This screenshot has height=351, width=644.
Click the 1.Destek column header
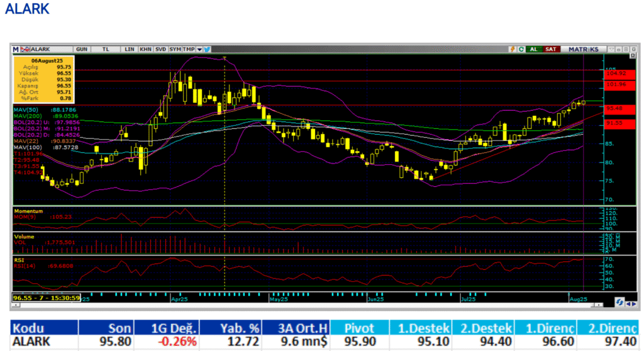pyautogui.click(x=421, y=328)
